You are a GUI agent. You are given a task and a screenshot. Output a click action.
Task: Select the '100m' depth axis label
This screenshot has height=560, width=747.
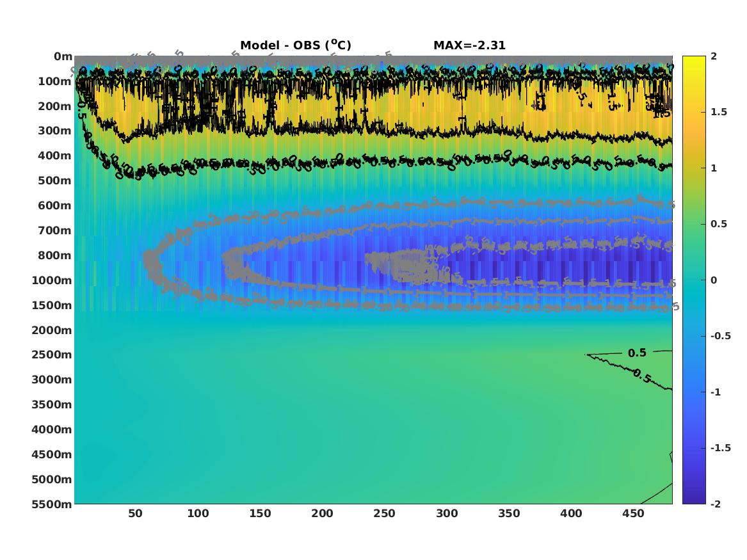pyautogui.click(x=55, y=81)
